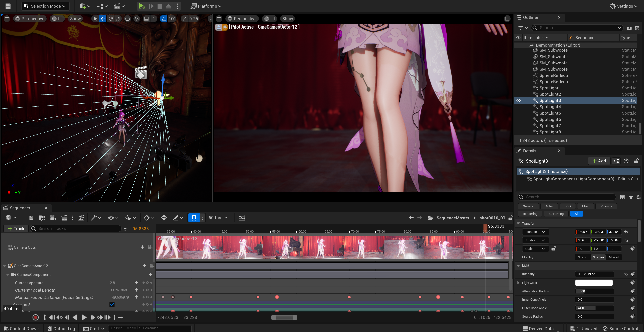
Task: Click the arrow select-objects tool in viewport
Action: tap(95, 19)
